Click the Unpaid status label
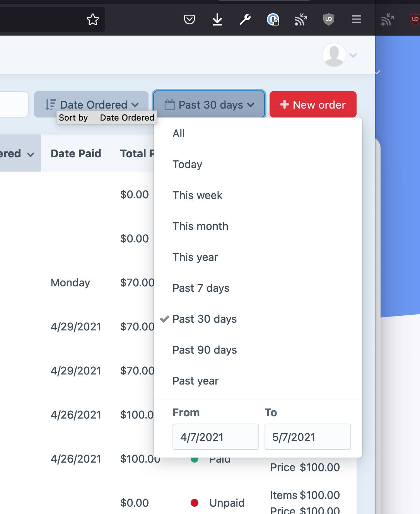The image size is (420, 514). click(227, 503)
